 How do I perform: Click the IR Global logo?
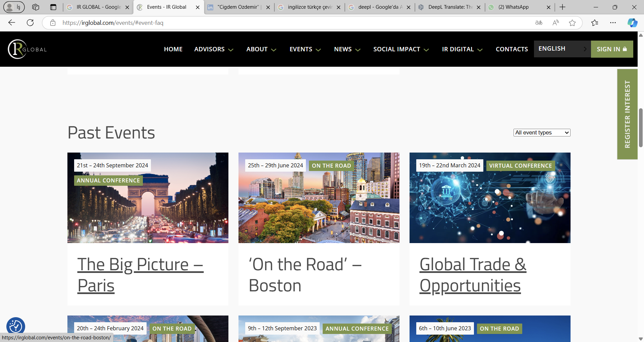click(27, 49)
